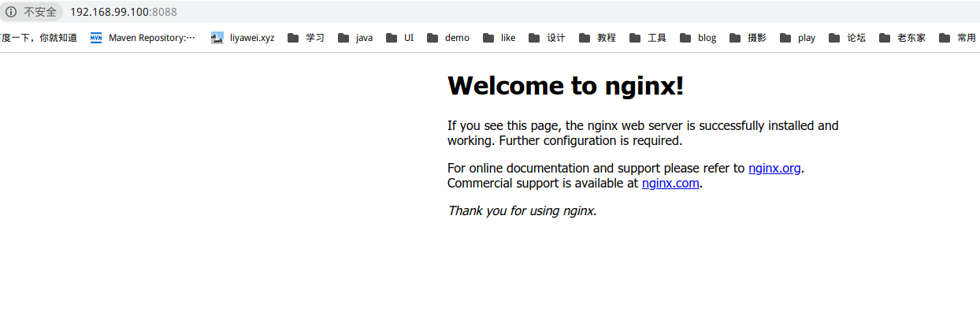Click the Maven Repository MVN favicon

[x=96, y=37]
